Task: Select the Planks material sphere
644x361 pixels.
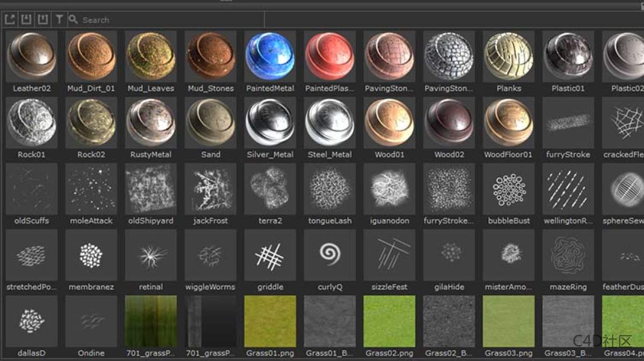Action: [508, 56]
